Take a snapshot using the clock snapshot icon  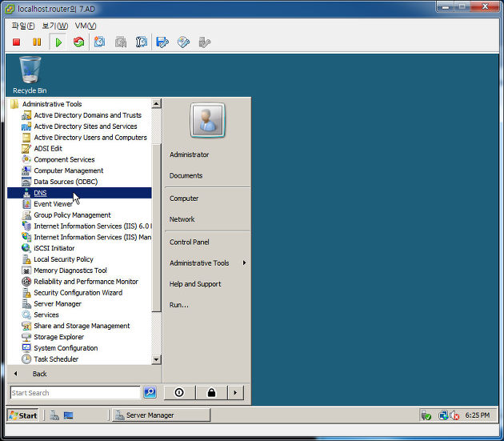[x=100, y=42]
